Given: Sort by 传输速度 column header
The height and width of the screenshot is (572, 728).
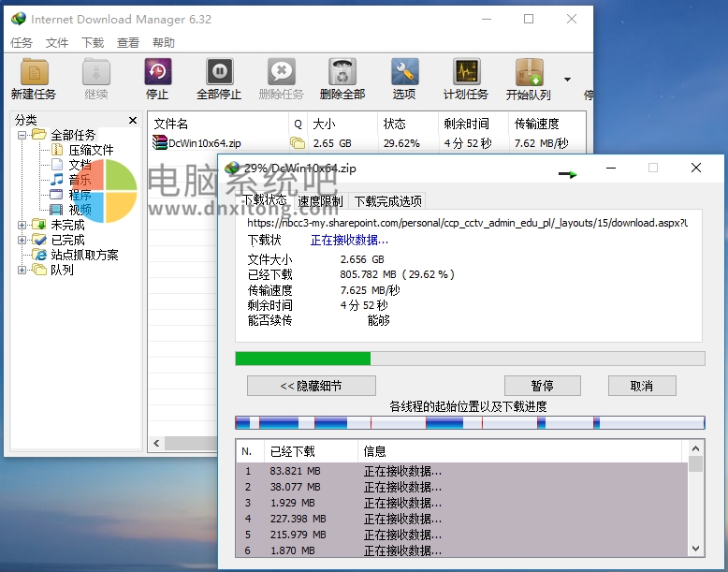Looking at the screenshot, I should tap(546, 124).
